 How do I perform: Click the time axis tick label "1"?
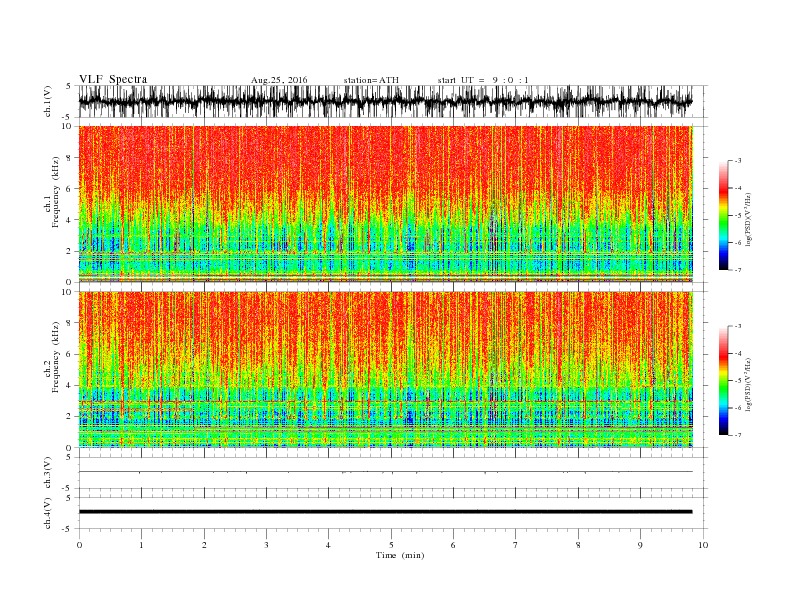[x=141, y=545]
